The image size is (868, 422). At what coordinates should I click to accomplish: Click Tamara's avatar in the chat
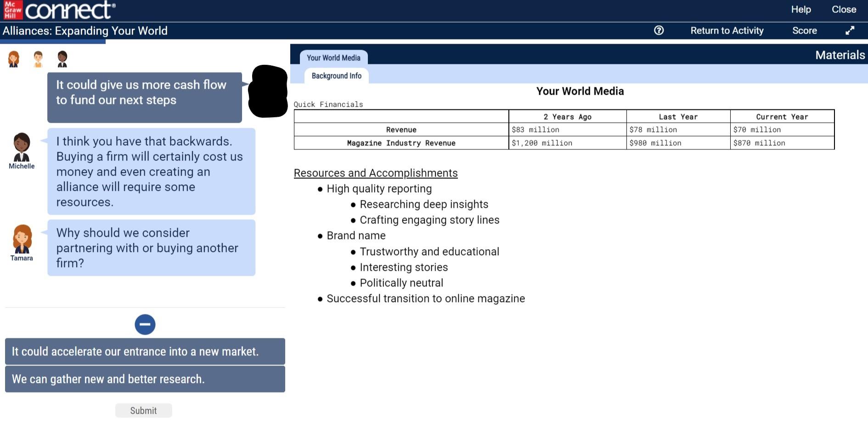click(x=22, y=239)
